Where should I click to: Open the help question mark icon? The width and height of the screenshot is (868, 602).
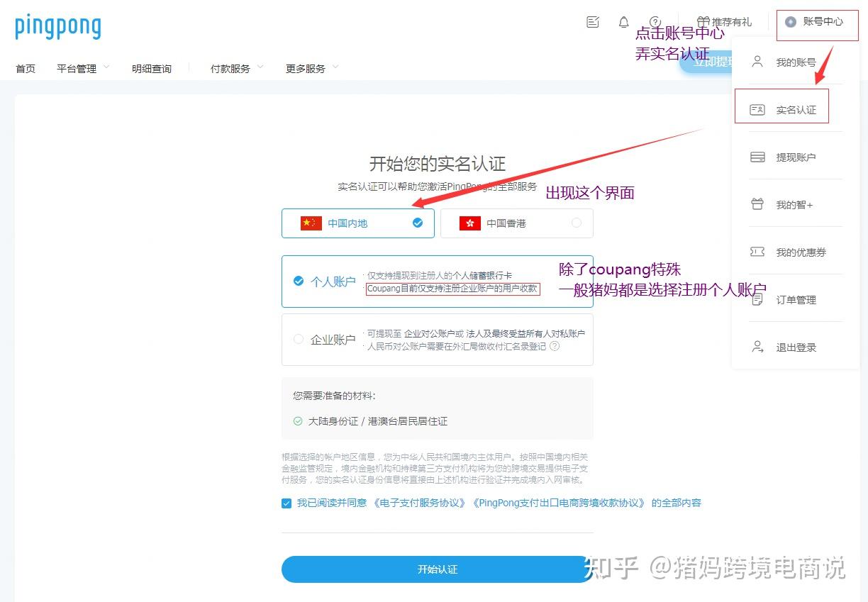[x=655, y=22]
